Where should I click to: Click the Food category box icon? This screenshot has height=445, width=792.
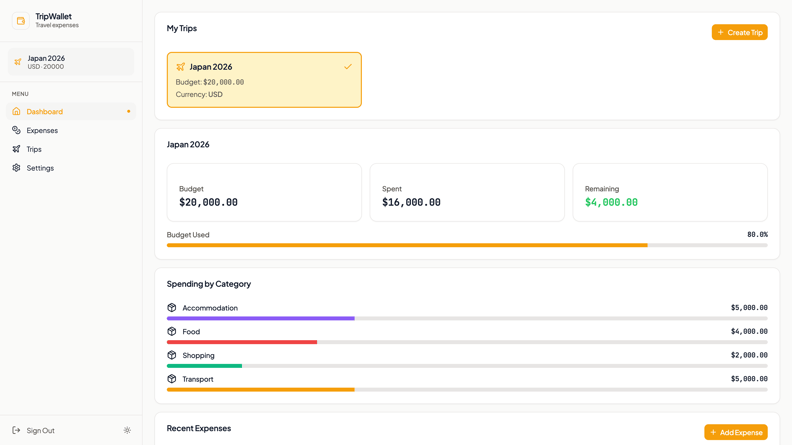[x=172, y=331]
